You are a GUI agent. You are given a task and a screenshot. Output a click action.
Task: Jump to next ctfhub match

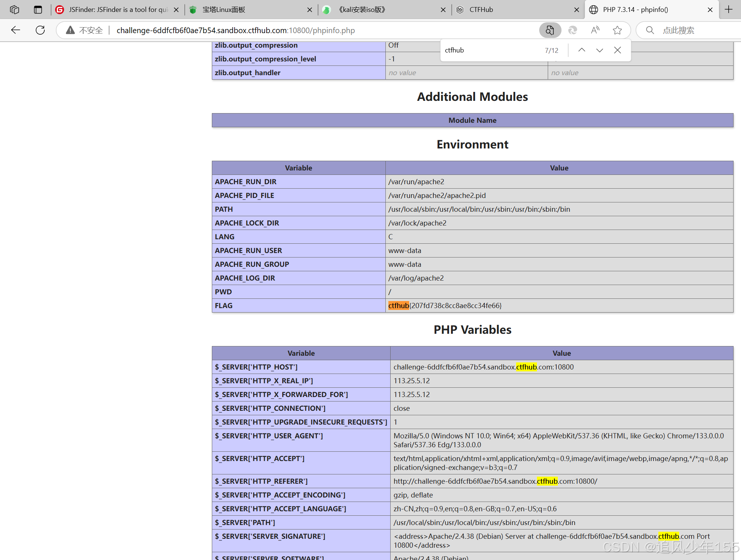599,49
